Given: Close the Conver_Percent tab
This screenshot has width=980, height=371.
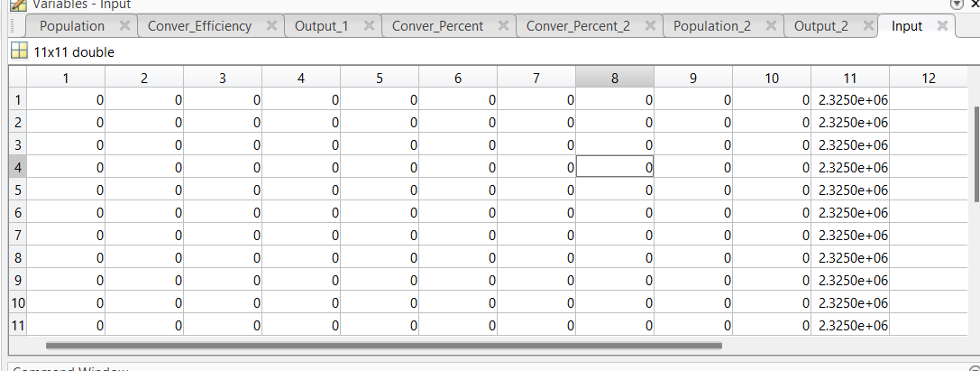Looking at the screenshot, I should (x=504, y=26).
